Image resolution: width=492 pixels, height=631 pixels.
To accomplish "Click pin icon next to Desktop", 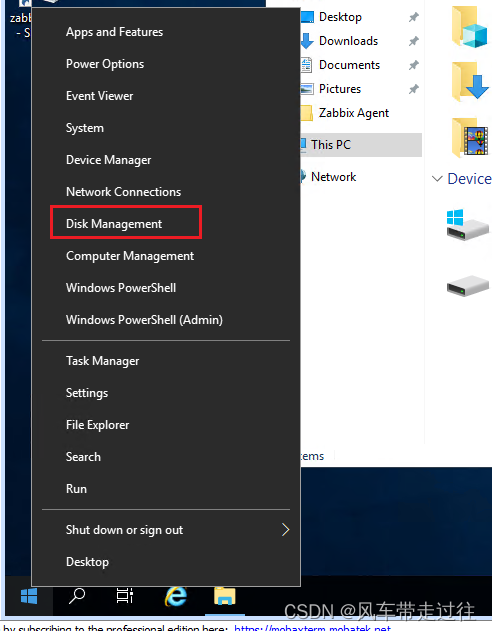I will [414, 17].
